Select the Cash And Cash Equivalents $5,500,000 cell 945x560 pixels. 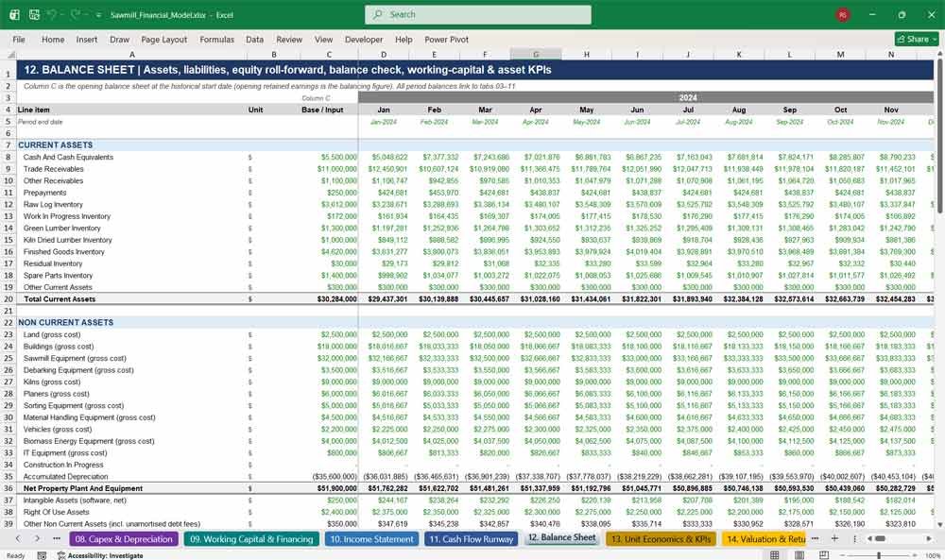[x=329, y=157]
